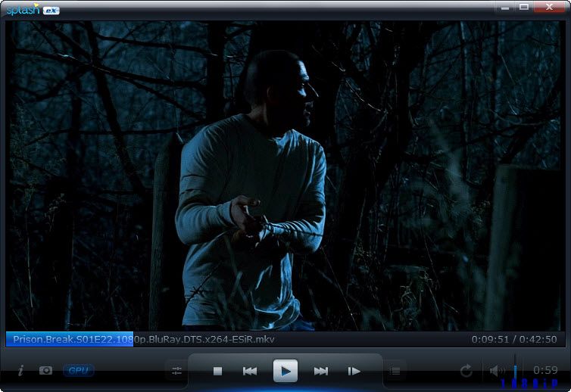Click the Play button
571x392 pixels.
coord(285,371)
